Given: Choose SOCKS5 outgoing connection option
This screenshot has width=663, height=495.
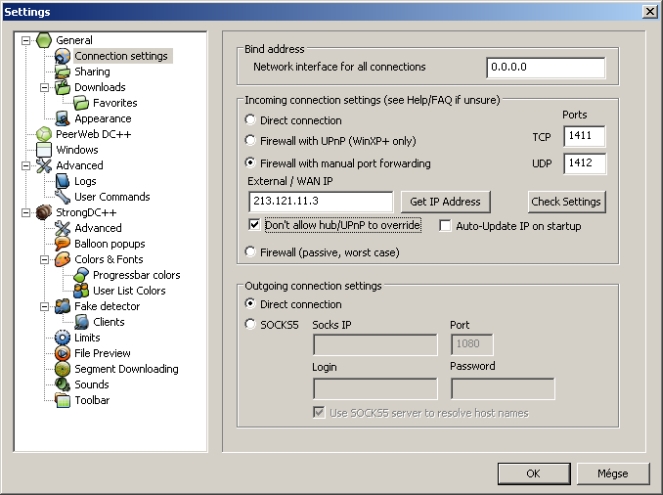Looking at the screenshot, I should click(x=252, y=326).
